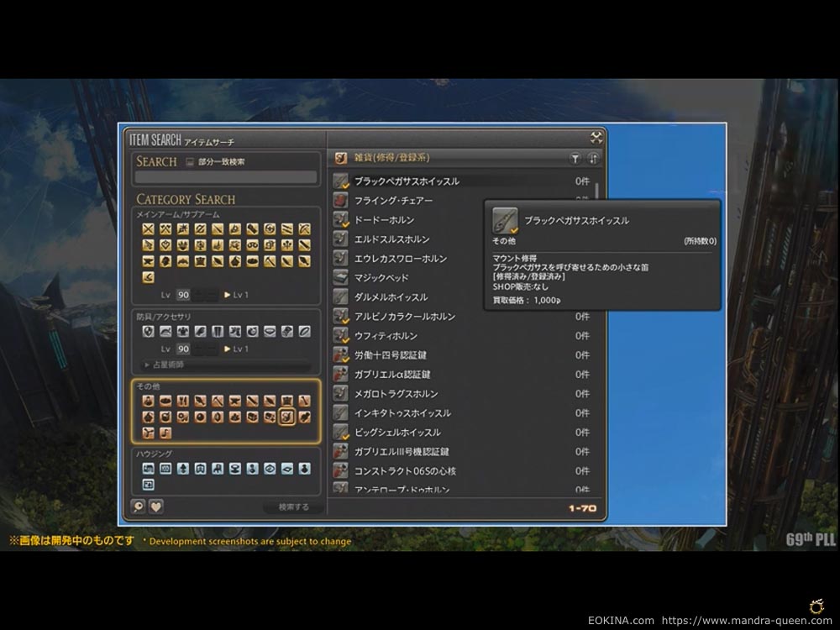Click the filter funnel icon in results header
The width and height of the screenshot is (840, 630).
tap(575, 158)
